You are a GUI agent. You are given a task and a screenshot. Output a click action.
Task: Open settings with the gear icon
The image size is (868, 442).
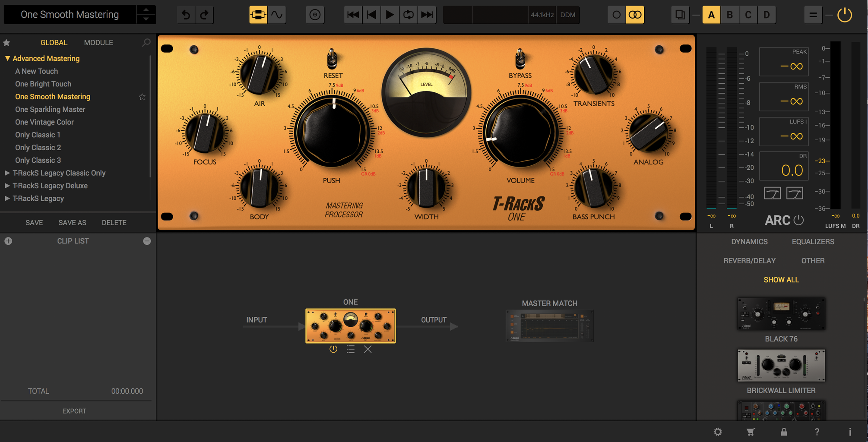tap(718, 432)
